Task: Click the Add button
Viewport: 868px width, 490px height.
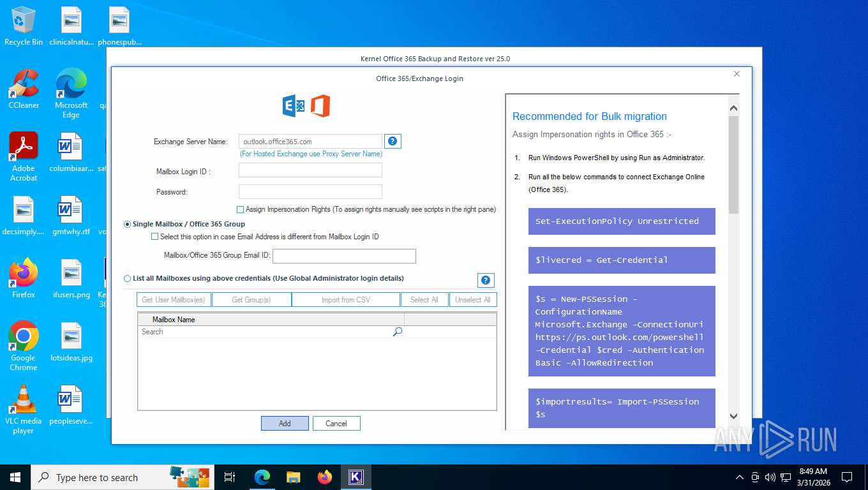Action: (285, 423)
